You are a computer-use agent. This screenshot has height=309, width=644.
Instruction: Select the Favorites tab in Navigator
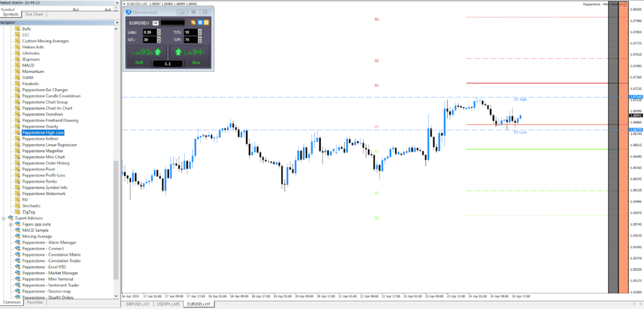click(x=35, y=303)
